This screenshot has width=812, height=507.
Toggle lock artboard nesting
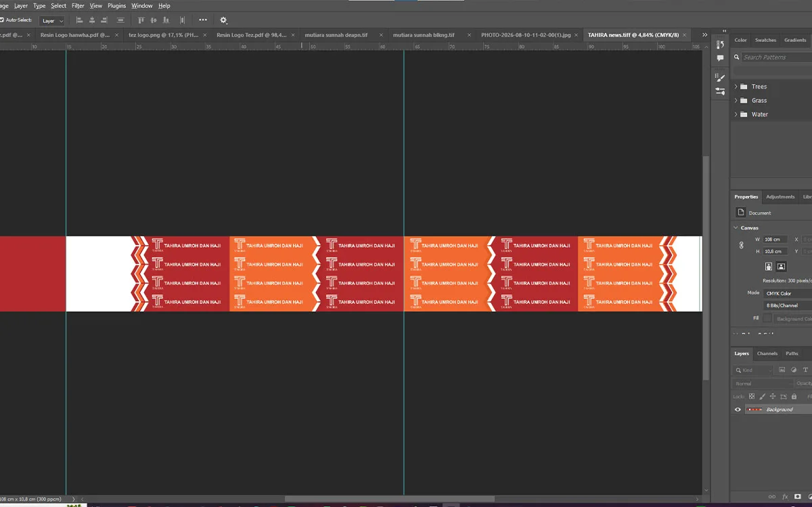tap(784, 397)
